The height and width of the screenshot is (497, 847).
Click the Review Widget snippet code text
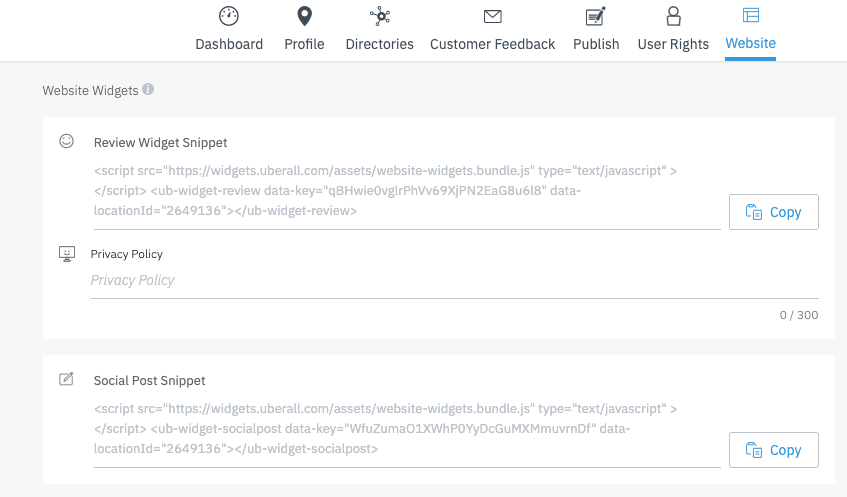(x=386, y=191)
